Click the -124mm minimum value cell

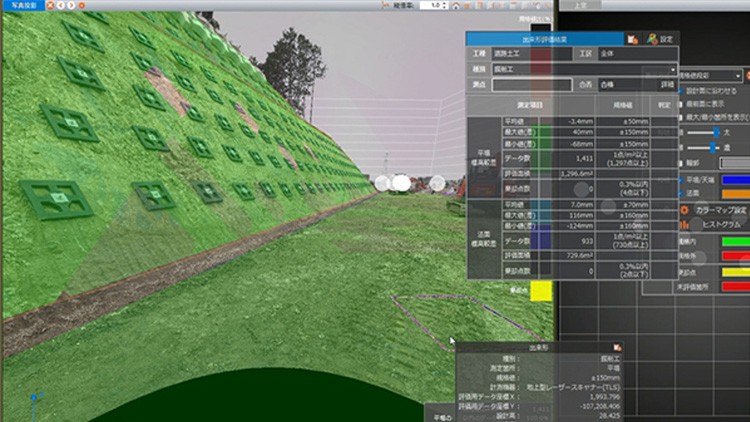[x=567, y=226]
